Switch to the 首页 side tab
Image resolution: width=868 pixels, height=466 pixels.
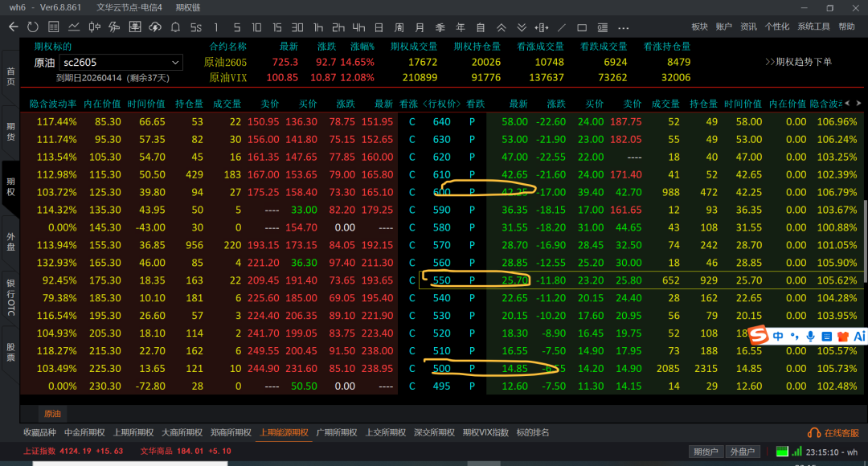pyautogui.click(x=10, y=76)
